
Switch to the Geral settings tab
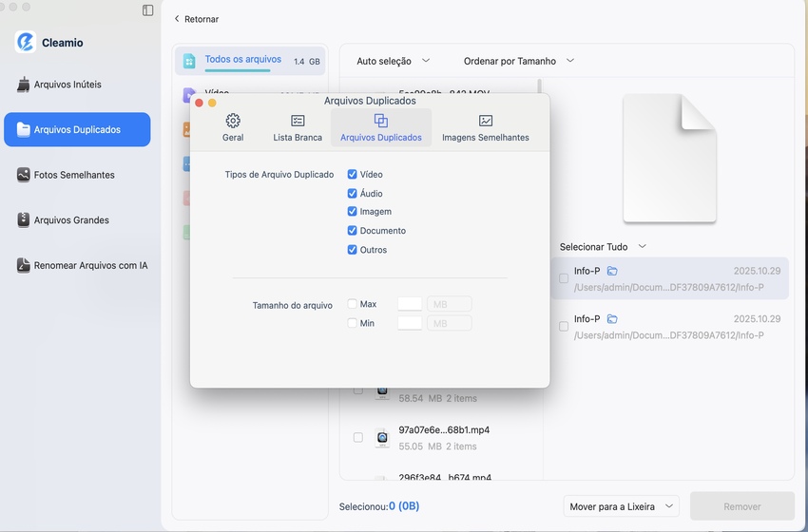point(233,127)
